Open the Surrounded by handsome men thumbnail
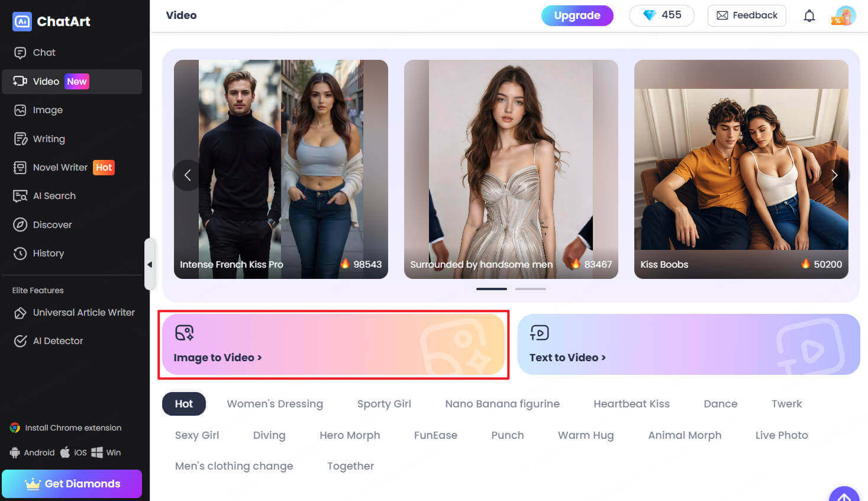Screen dimensions: 868x501 click(x=511, y=169)
